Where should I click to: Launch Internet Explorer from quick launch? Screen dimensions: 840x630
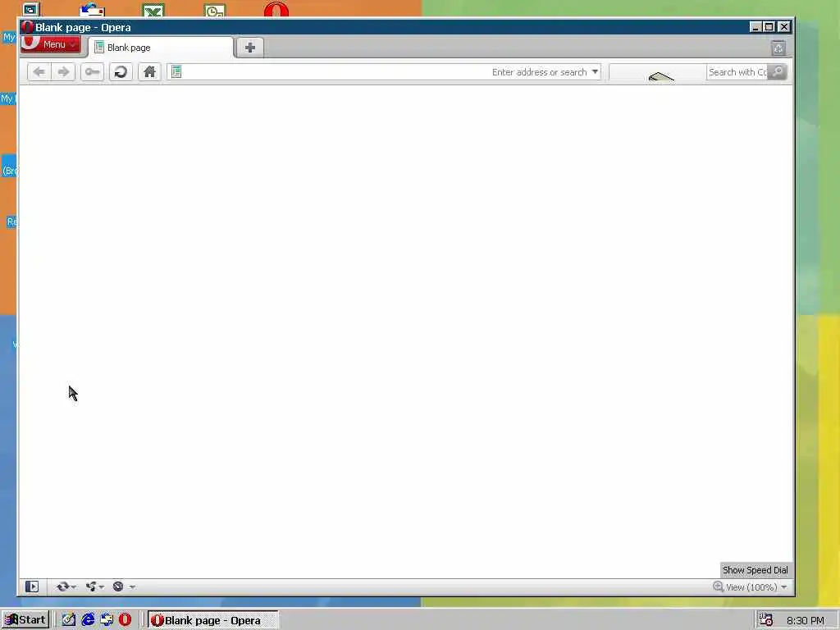88,620
